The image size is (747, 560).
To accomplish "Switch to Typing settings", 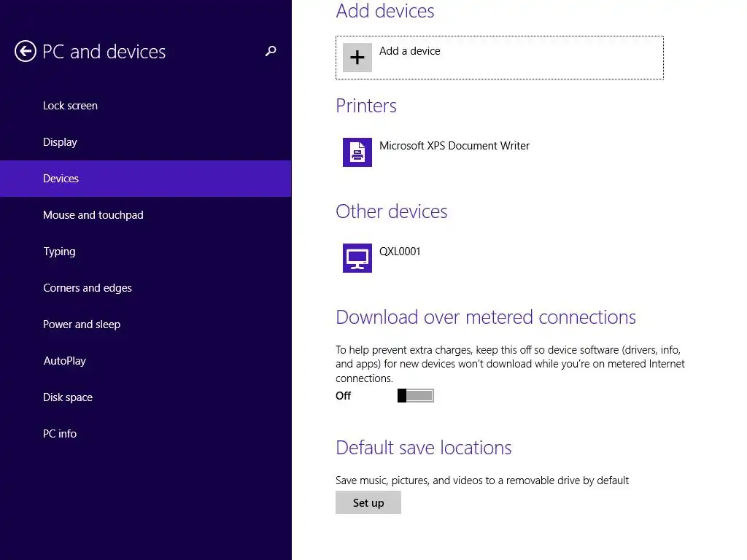I will point(59,252).
